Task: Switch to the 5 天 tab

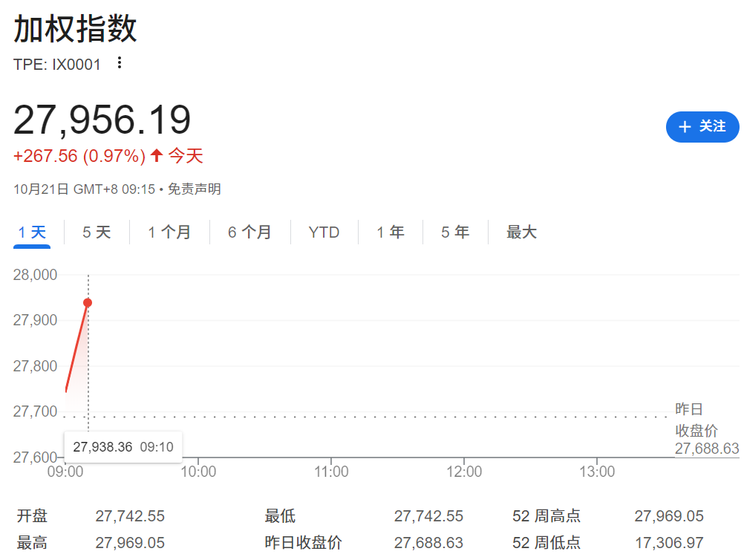Action: tap(97, 232)
